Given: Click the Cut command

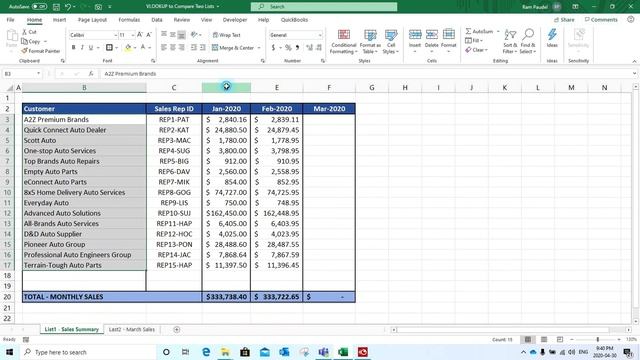Looking at the screenshot, I should (29, 32).
